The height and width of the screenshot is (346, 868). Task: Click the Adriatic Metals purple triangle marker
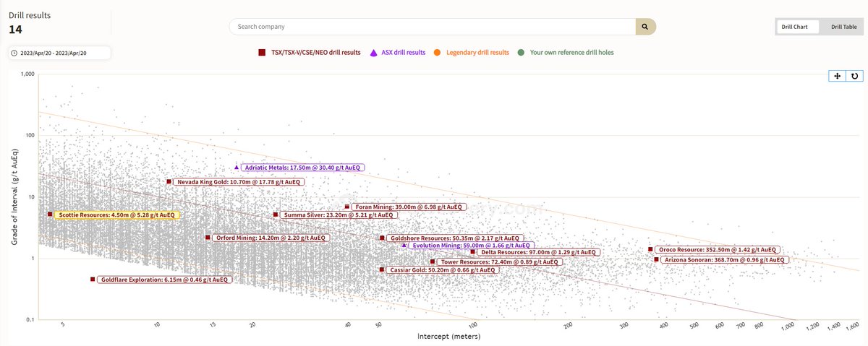coord(237,168)
